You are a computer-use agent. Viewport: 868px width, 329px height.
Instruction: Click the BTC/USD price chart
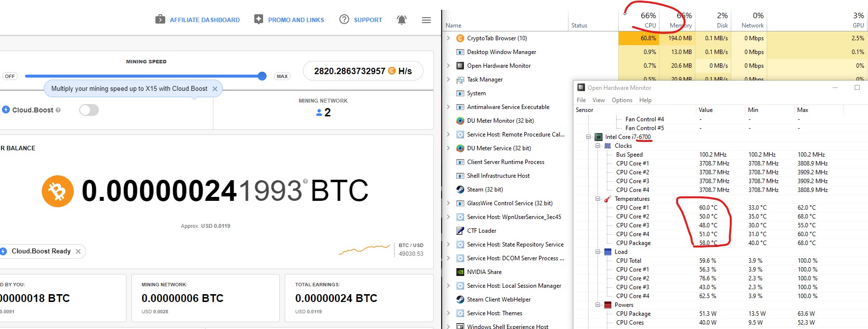pos(364,250)
